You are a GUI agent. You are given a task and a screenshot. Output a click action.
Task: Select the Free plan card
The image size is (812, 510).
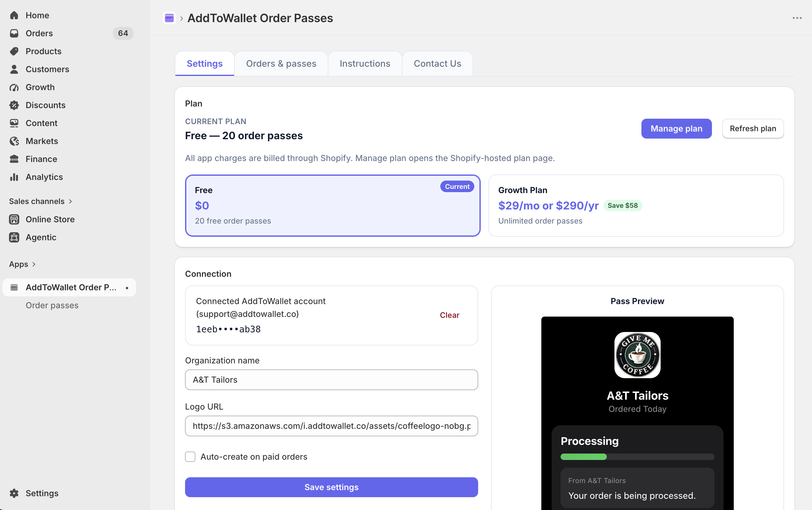(333, 205)
